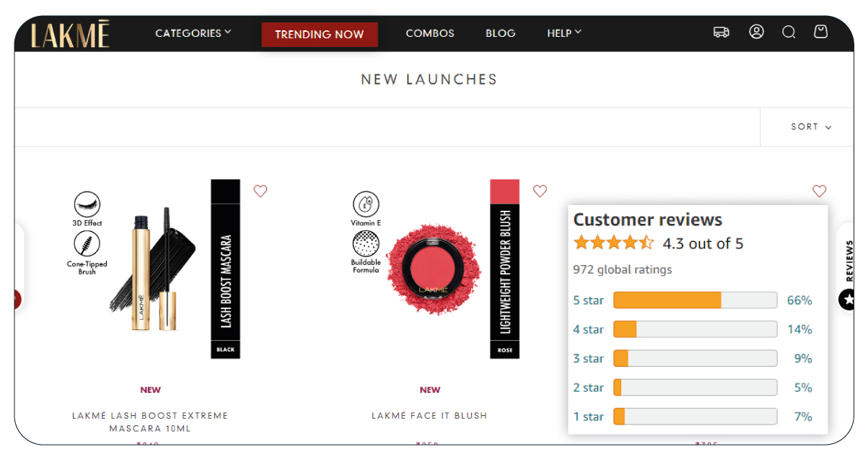The image size is (868, 460).
Task: Click the 972 global ratings text
Action: tap(622, 269)
